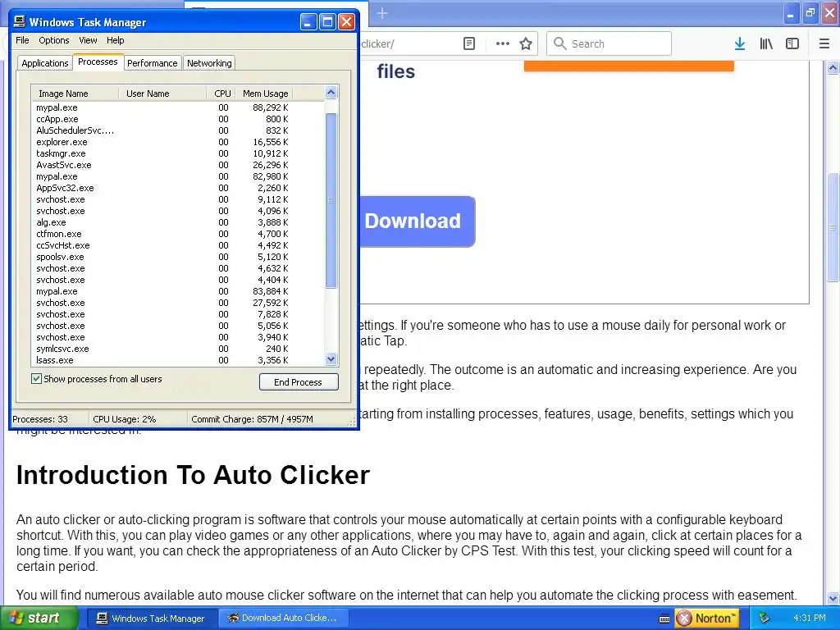Viewport: 840px width, 630px height.
Task: Click the Norton tray icon
Action: tap(707, 619)
